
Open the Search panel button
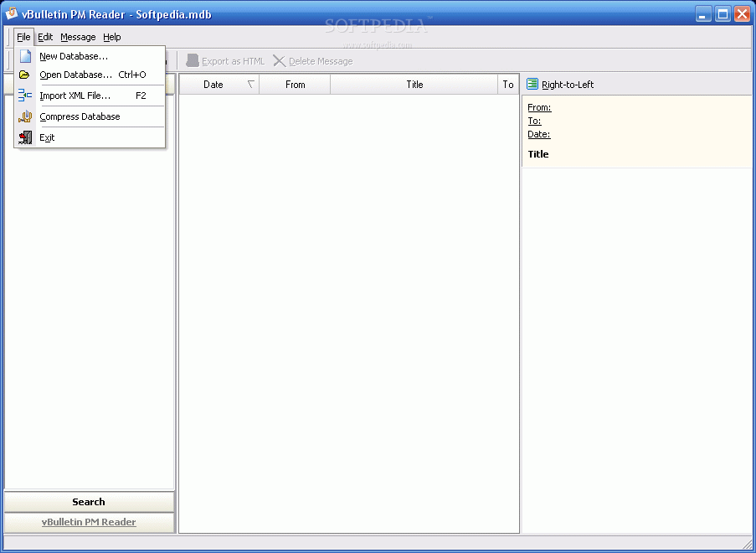[89, 502]
